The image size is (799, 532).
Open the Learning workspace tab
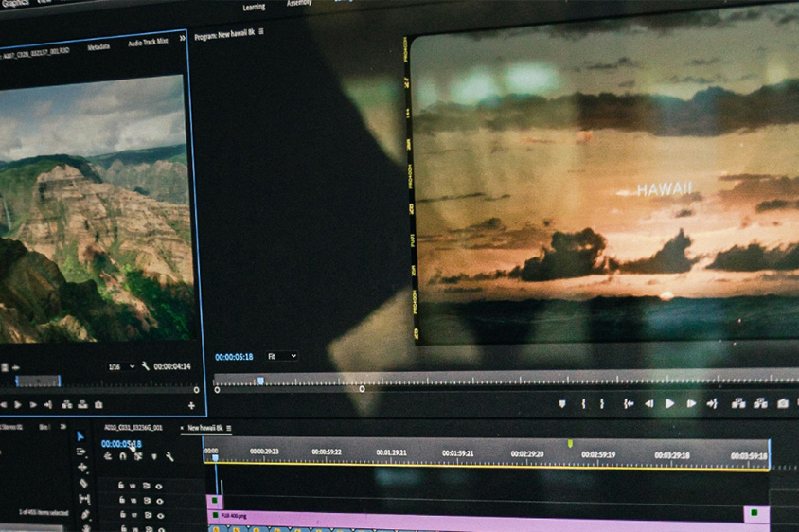254,7
